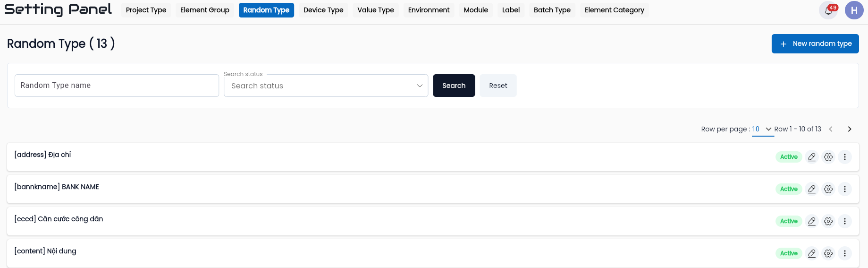This screenshot has width=868, height=268.
Task: Go to previous page of rows
Action: pos(831,129)
